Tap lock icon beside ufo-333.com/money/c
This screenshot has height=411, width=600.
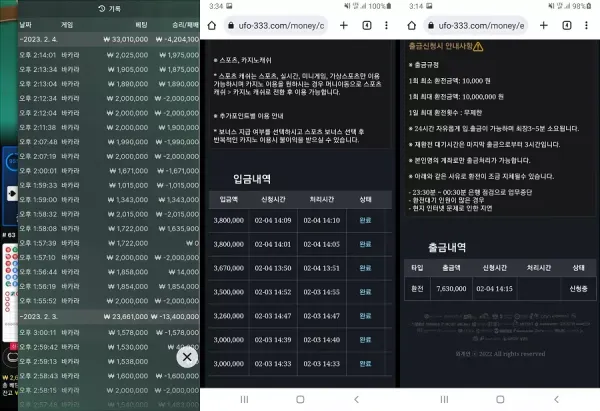point(231,25)
